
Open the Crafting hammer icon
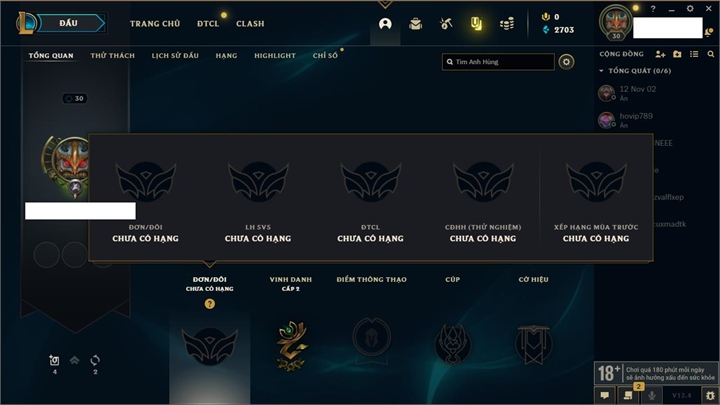coord(446,24)
